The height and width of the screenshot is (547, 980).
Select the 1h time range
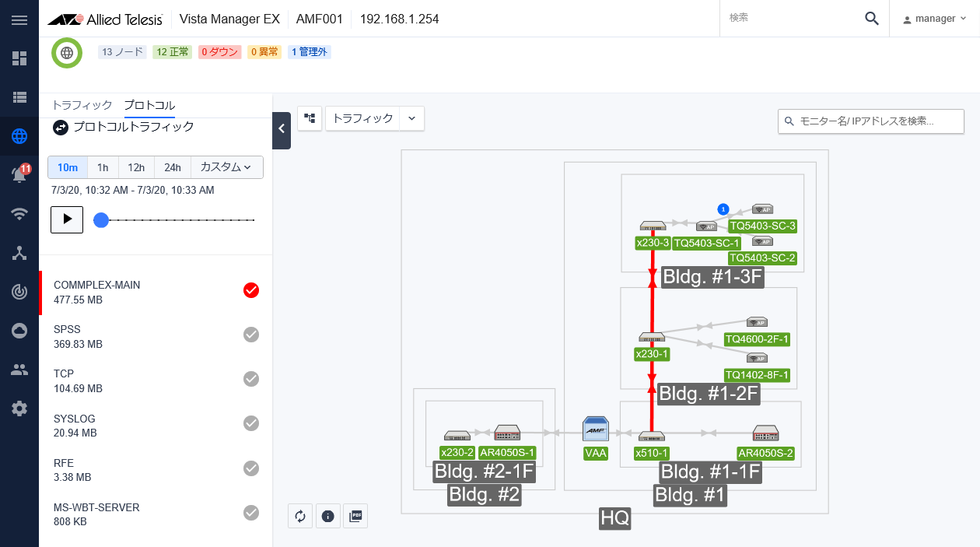tap(103, 167)
